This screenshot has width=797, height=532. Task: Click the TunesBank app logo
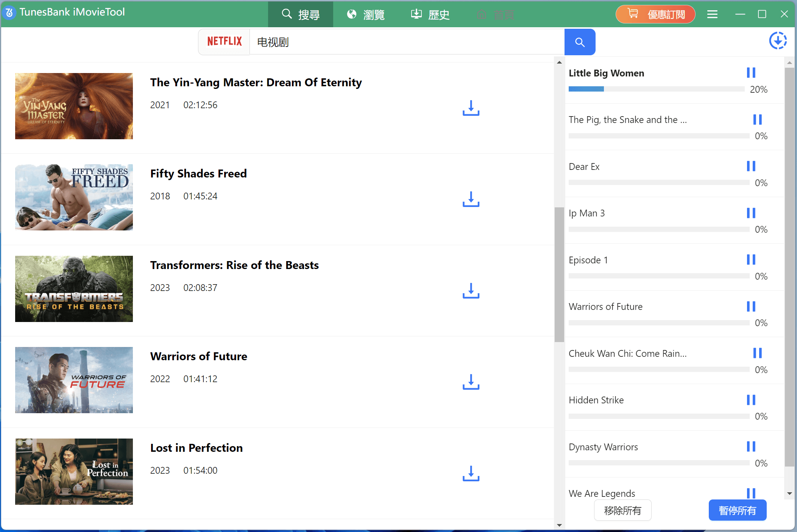(9, 12)
